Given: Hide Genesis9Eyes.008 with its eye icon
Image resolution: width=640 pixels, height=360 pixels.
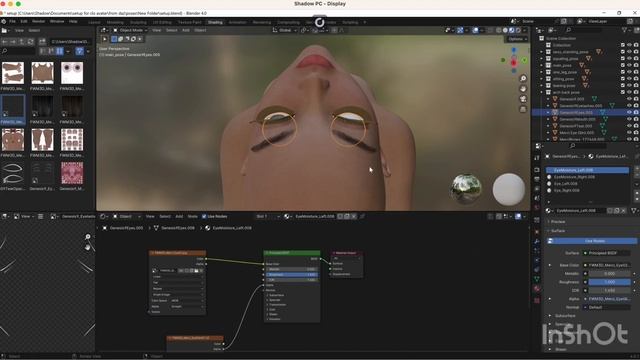Looking at the screenshot, I should 629,112.
